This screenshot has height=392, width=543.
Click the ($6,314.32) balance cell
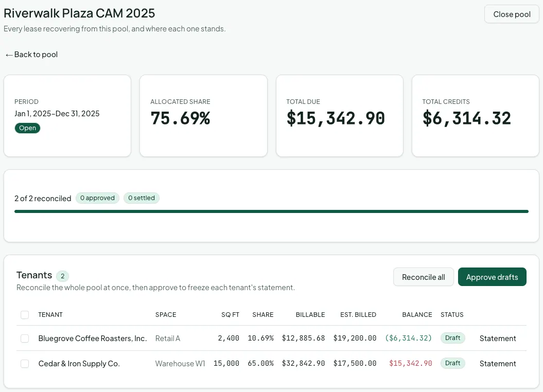(408, 338)
